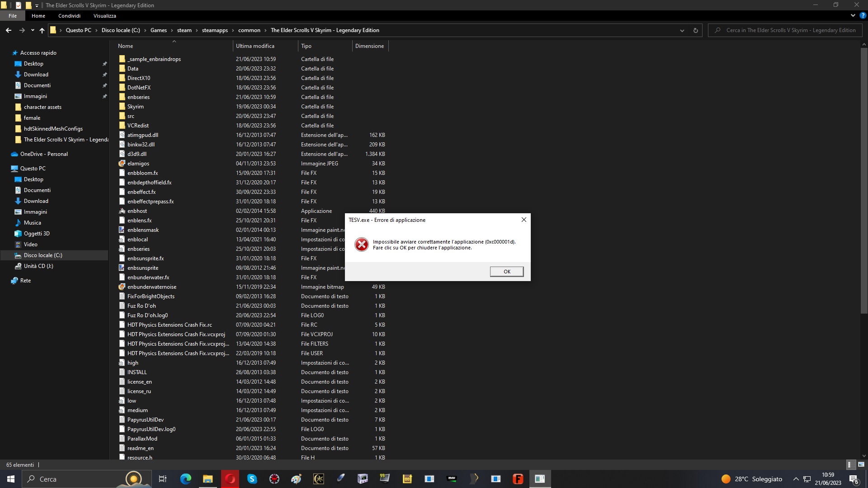Open Oggetti 3D under Questo PC
This screenshot has width=868, height=488.
[37, 234]
